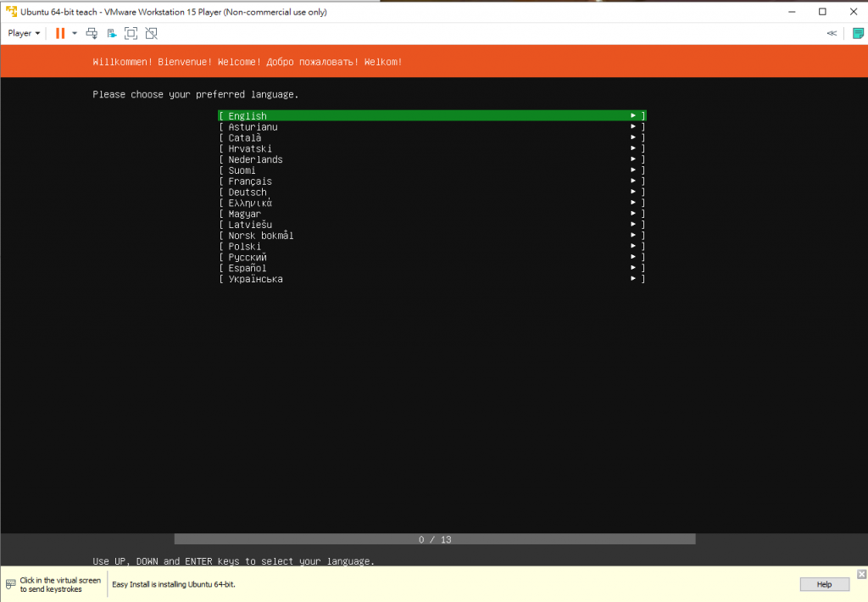Image resolution: width=868 pixels, height=602 pixels.
Task: Select Español language
Action: tap(431, 268)
